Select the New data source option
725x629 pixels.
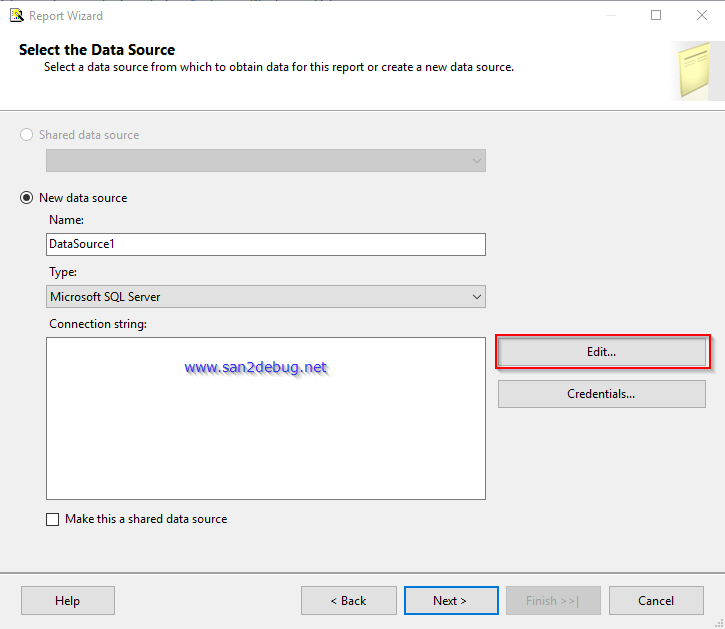tap(27, 198)
